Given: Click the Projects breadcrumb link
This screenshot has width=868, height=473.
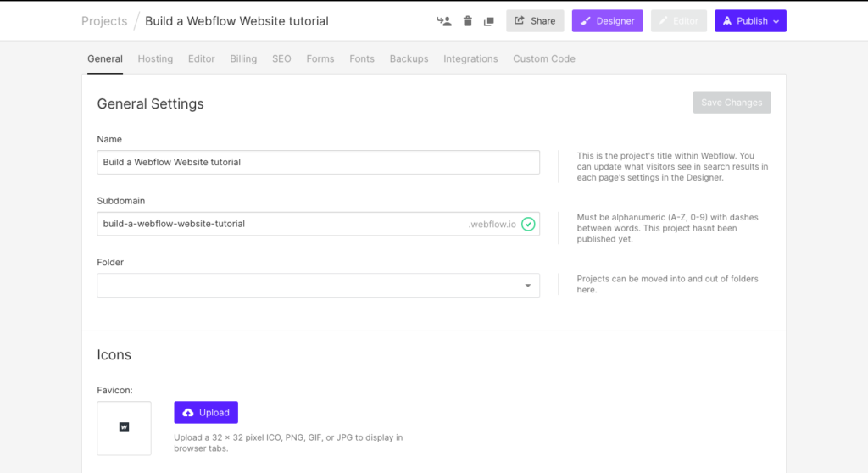Looking at the screenshot, I should click(104, 21).
